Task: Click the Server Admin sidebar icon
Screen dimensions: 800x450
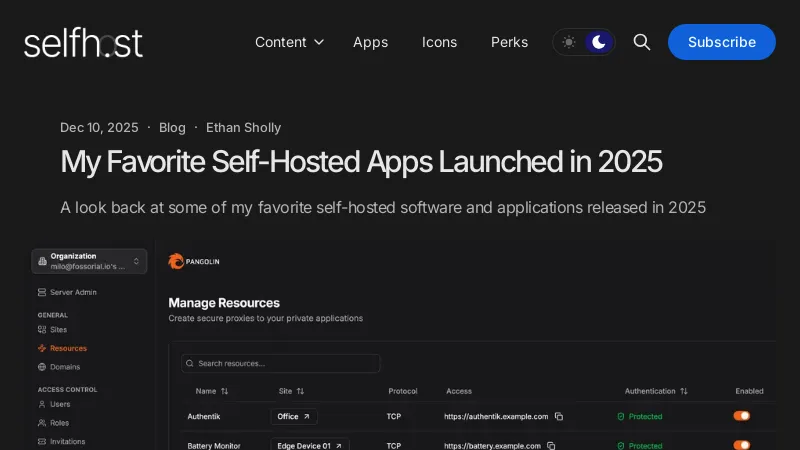Action: click(x=42, y=292)
